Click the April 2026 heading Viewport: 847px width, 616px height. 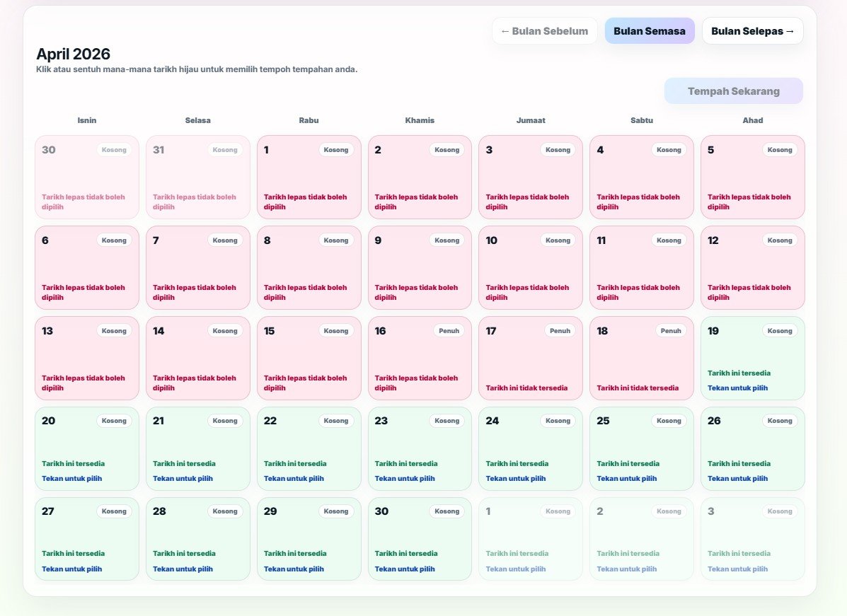[73, 54]
